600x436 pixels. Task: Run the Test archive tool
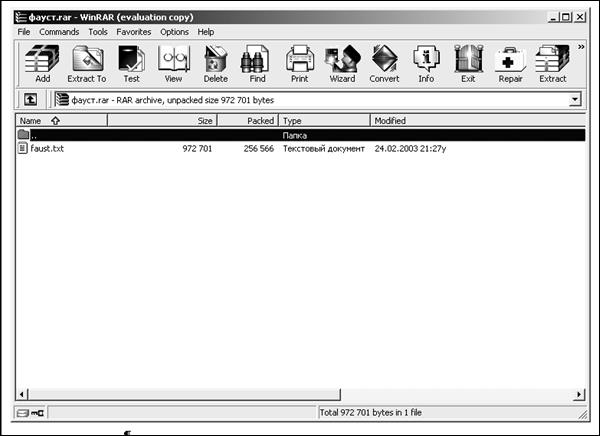(131, 64)
